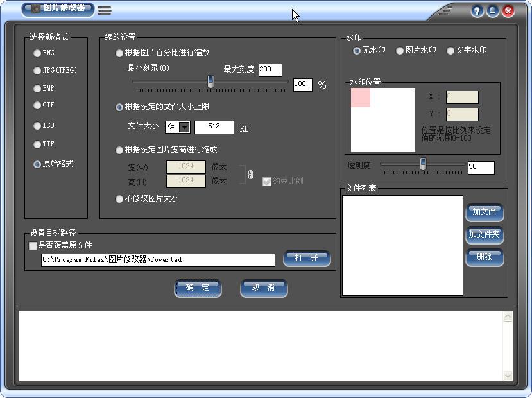Enable scaling by image percentage
The image size is (532, 398).
[x=118, y=54]
